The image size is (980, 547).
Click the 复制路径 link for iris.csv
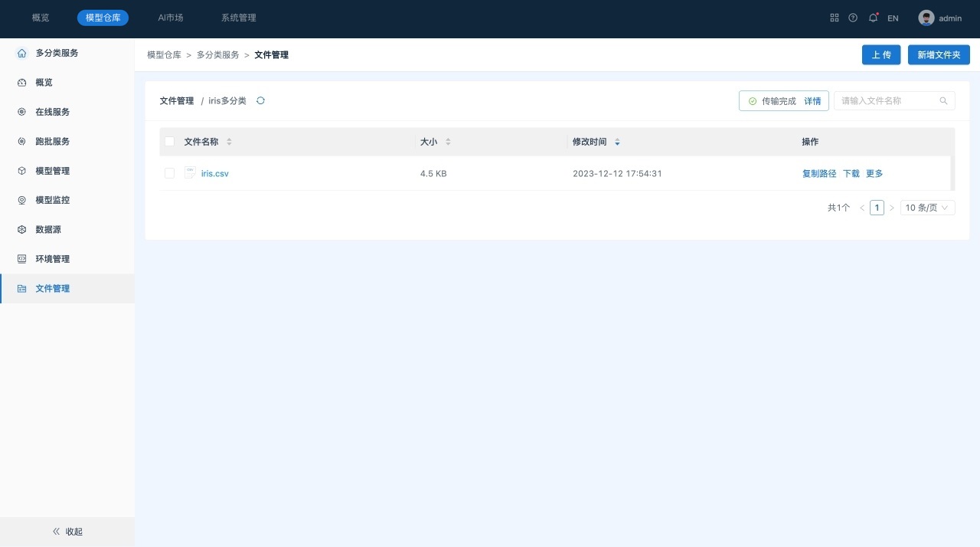819,174
